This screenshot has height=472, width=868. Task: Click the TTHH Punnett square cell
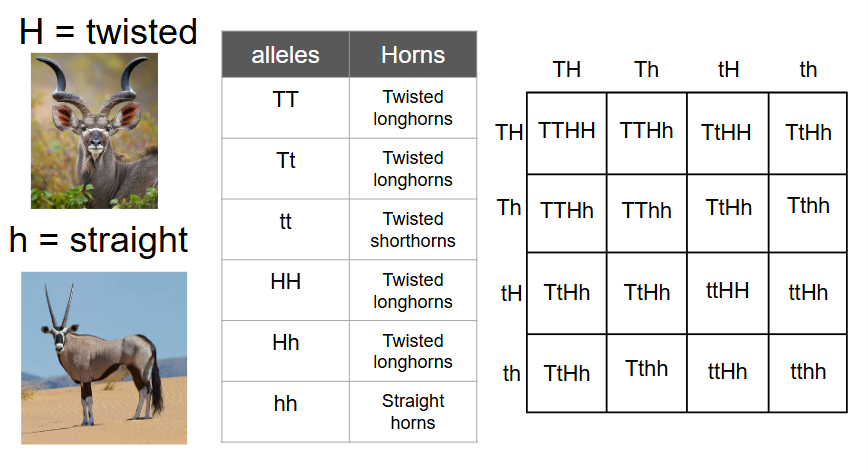point(566,133)
